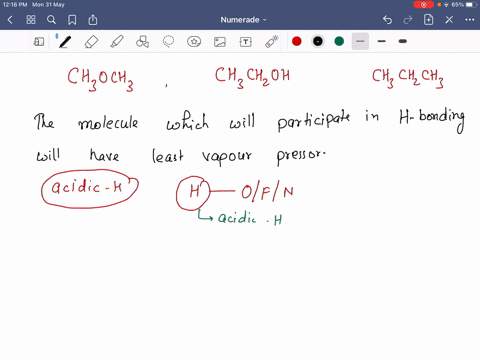Image resolution: width=480 pixels, height=360 pixels.
Task: Tap the red screen recording indicator
Action: click(x=423, y=5)
